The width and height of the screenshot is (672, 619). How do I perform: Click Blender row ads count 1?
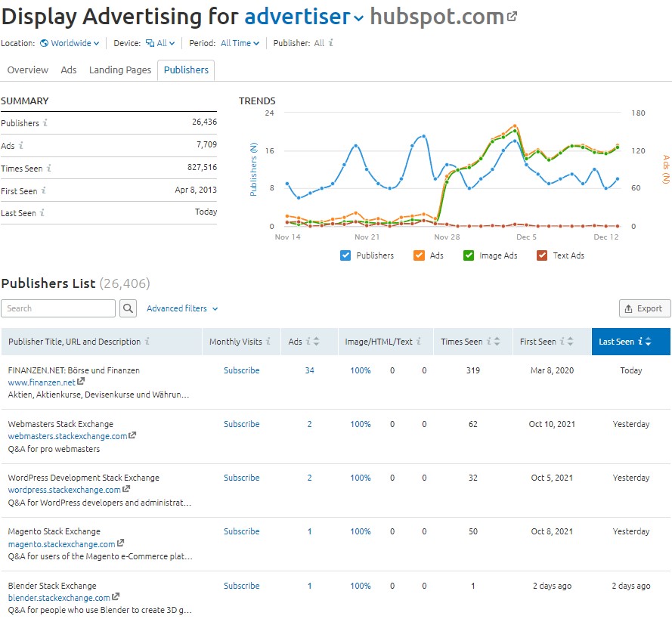(x=309, y=586)
